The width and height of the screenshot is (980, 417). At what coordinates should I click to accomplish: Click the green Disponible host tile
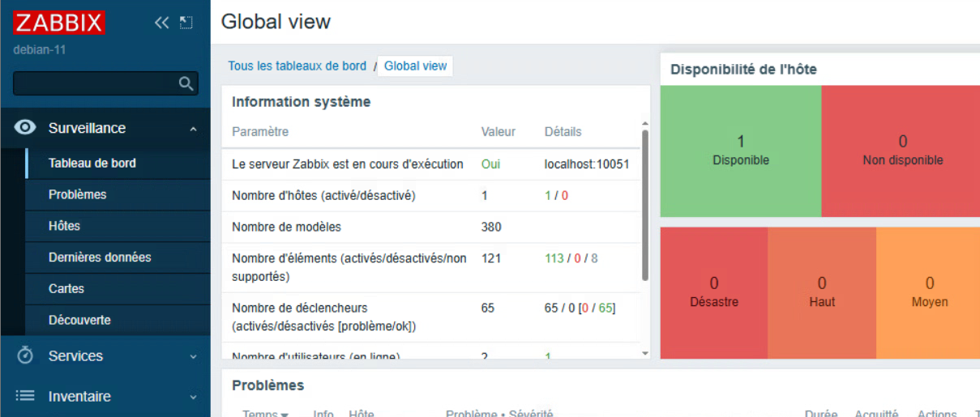pyautogui.click(x=740, y=151)
